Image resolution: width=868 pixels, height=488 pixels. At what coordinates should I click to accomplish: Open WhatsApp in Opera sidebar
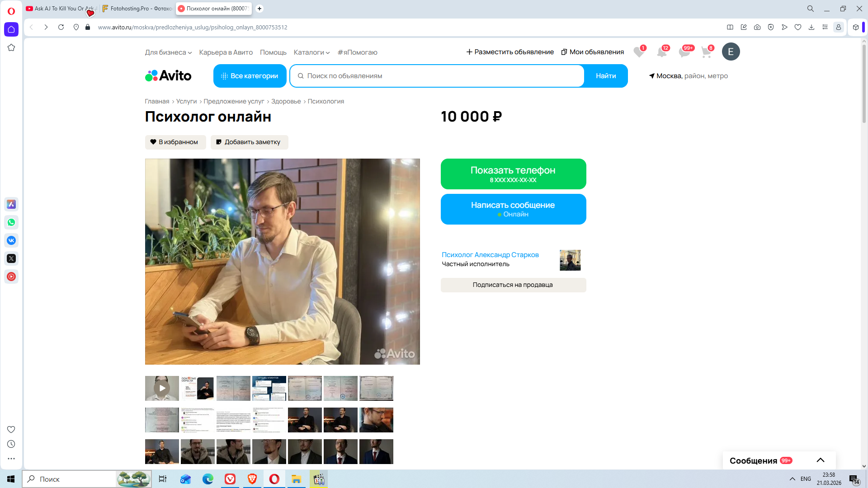coord(11,222)
